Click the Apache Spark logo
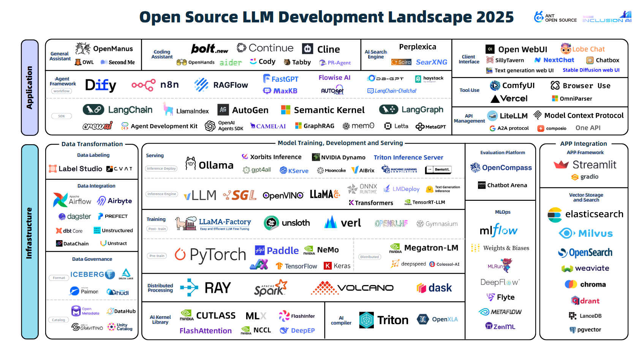Screen dimensions: 644x342 271,288
